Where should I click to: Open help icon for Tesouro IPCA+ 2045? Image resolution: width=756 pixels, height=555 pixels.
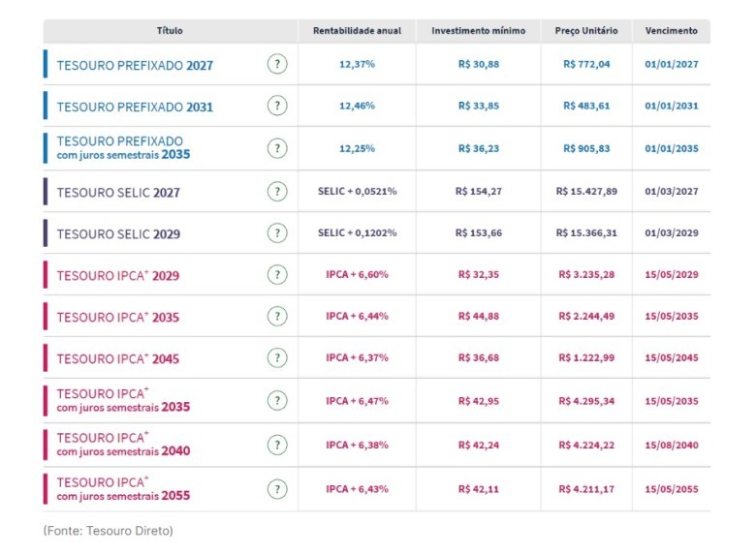(x=277, y=358)
